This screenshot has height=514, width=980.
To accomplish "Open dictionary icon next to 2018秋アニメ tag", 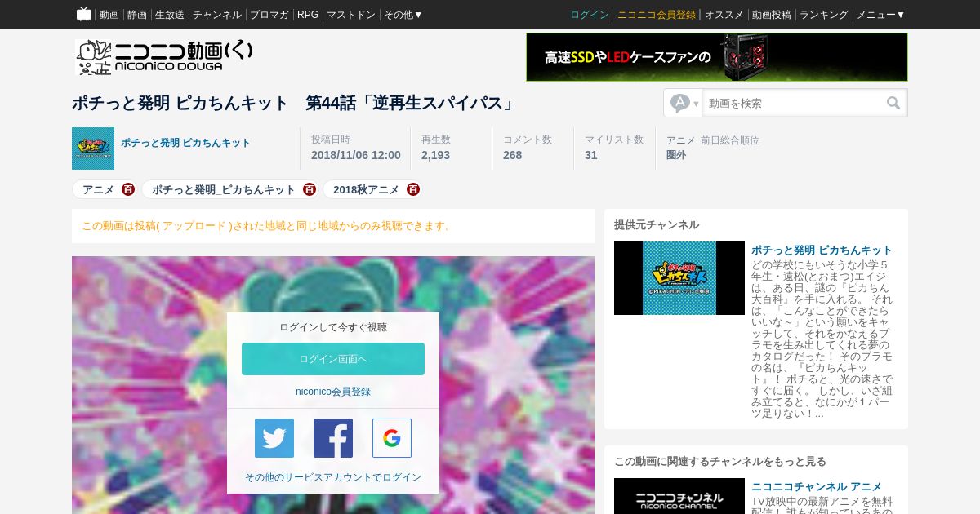I will point(413,189).
